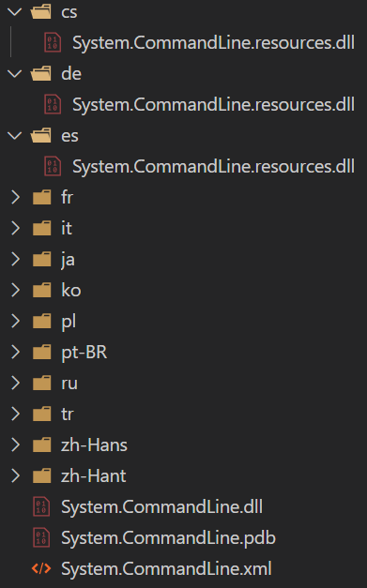The image size is (367, 588).
Task: Click the fr folder icon
Action: point(41,197)
